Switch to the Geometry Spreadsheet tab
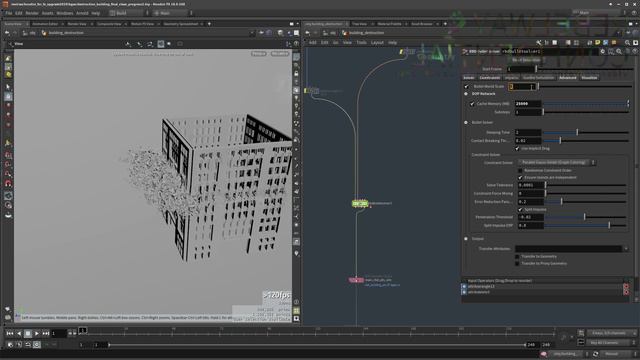 click(x=180, y=24)
